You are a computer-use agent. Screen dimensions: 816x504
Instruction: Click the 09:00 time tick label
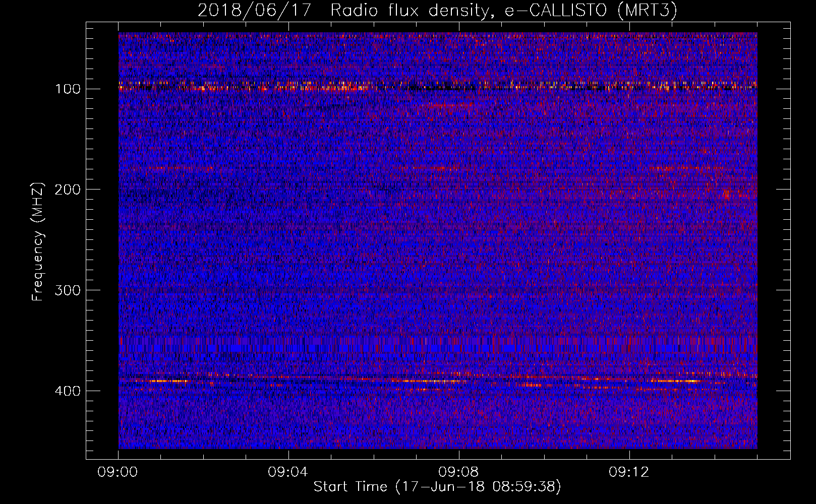pos(118,472)
